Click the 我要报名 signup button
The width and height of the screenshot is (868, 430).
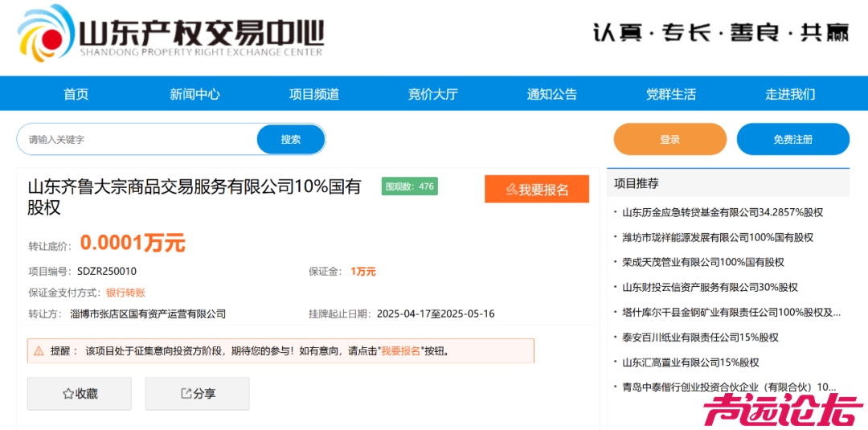(x=537, y=190)
